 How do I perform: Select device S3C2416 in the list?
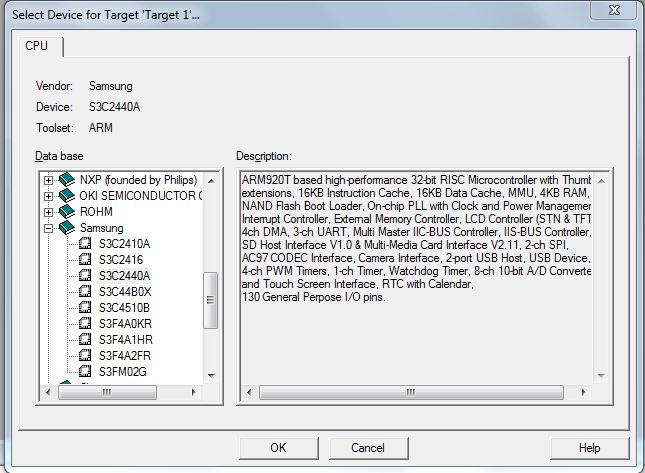click(x=121, y=260)
